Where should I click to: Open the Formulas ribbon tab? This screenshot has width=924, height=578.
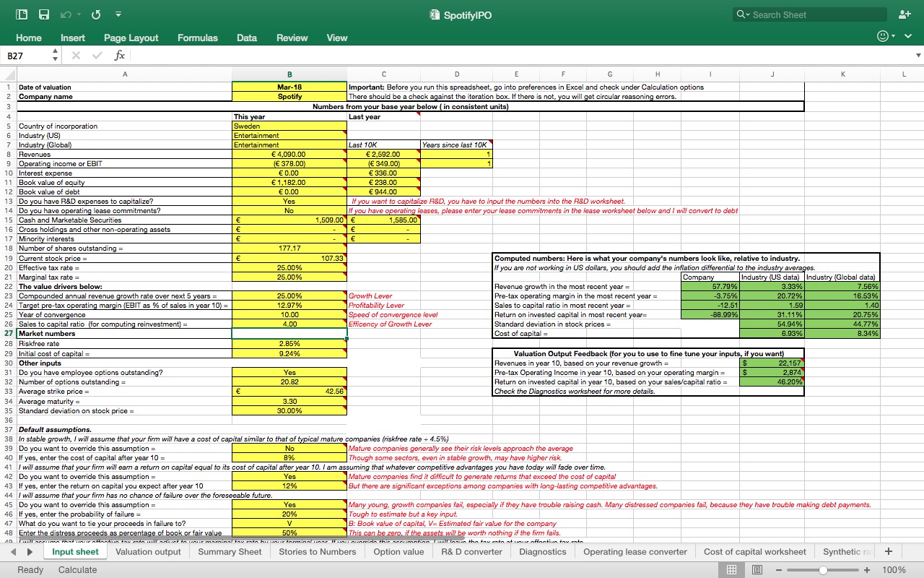(x=198, y=38)
